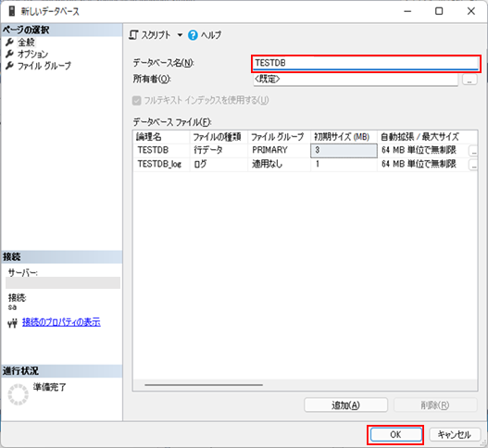Select the 全般 page wrench icon
Image resolution: width=488 pixels, height=448 pixels.
pos(9,42)
